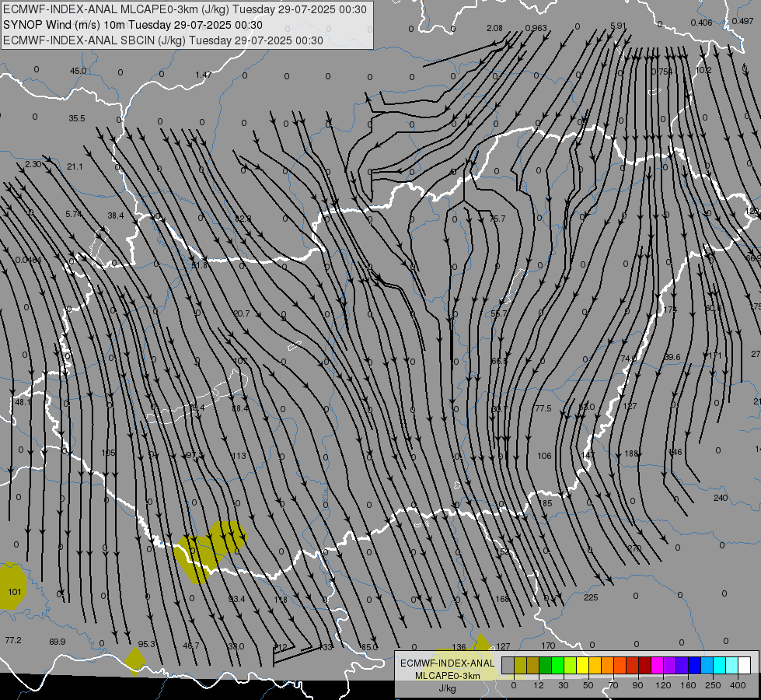Viewport: 761px width, 700px height.
Task: Pick the white swatch at legend end
Action: [745, 665]
